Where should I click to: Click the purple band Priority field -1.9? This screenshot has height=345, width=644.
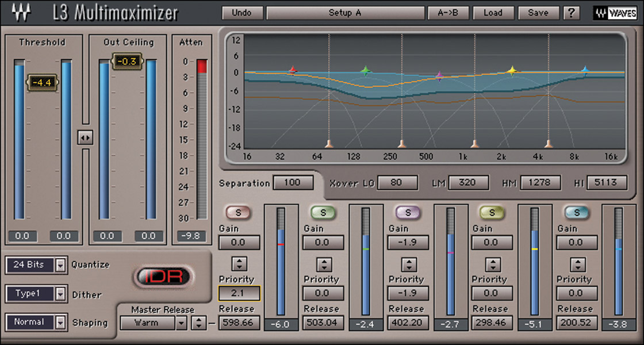tap(408, 293)
